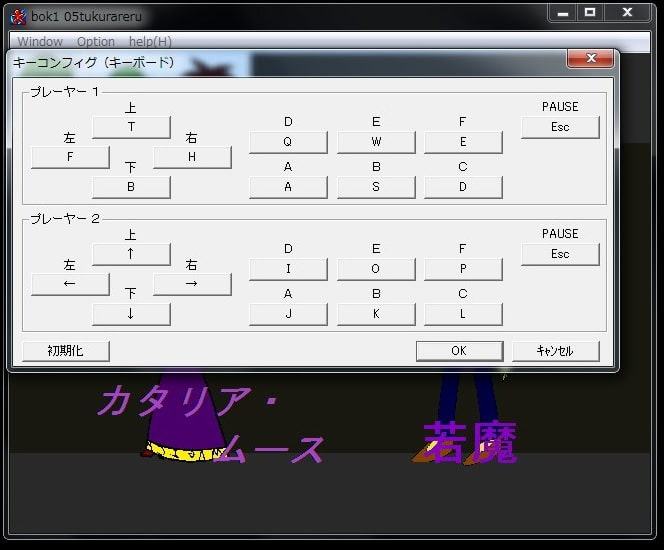Click Player 2 right arrow key button
Screen dimensions: 664x550
point(192,284)
